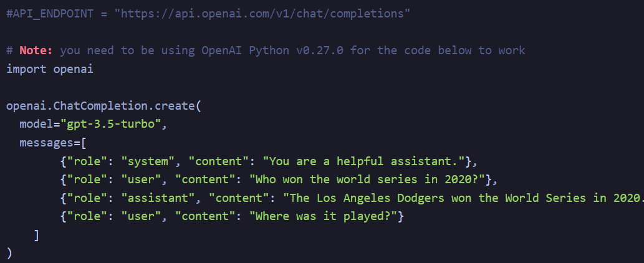The width and height of the screenshot is (644, 263).
Task: Click the messages parameter name
Action: point(46,143)
